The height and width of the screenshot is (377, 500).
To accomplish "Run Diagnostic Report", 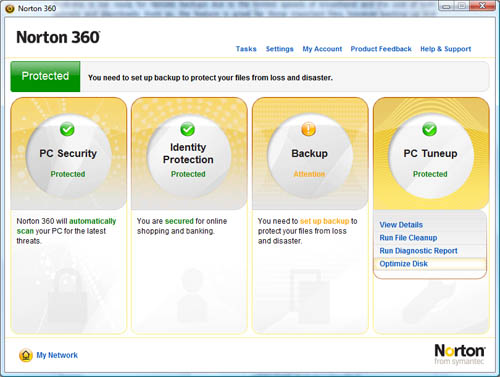I will tap(418, 251).
